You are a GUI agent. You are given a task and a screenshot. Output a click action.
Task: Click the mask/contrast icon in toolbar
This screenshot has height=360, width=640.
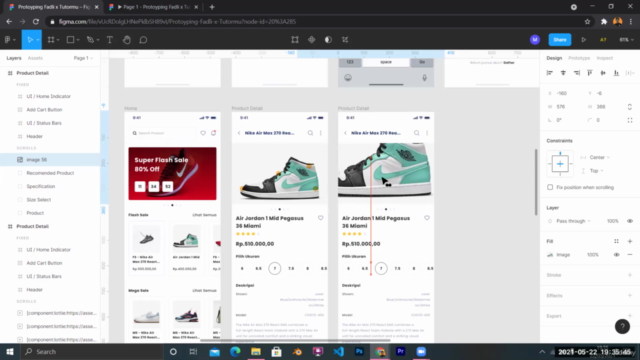(x=328, y=40)
